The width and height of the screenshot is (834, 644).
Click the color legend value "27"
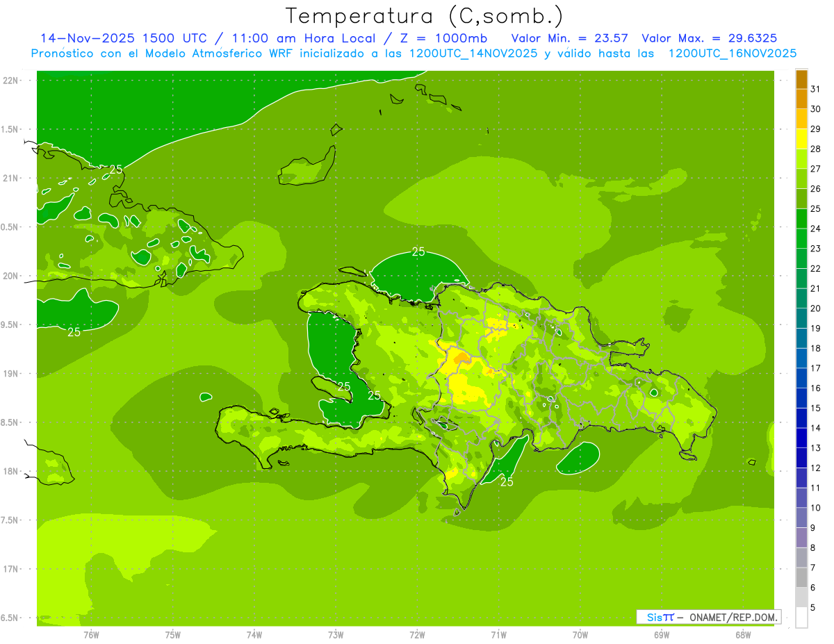(x=815, y=169)
